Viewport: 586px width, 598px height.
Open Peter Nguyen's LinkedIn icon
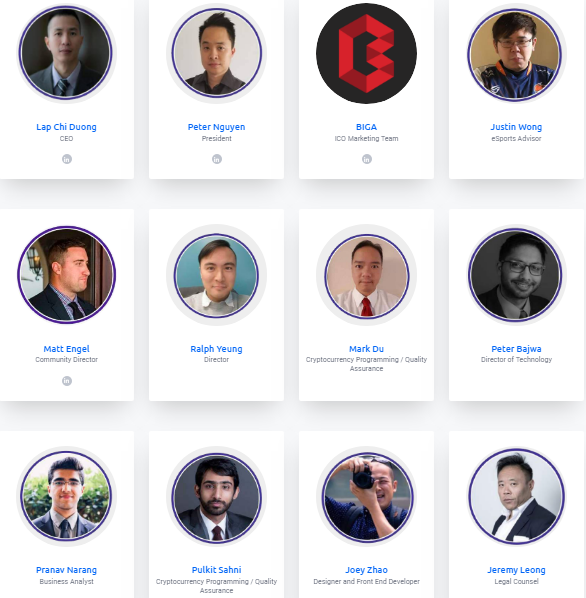click(217, 159)
